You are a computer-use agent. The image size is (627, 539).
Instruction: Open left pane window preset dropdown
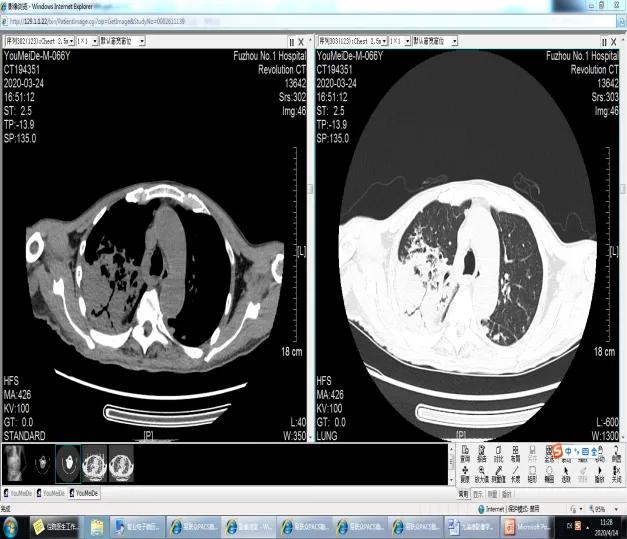(142, 41)
